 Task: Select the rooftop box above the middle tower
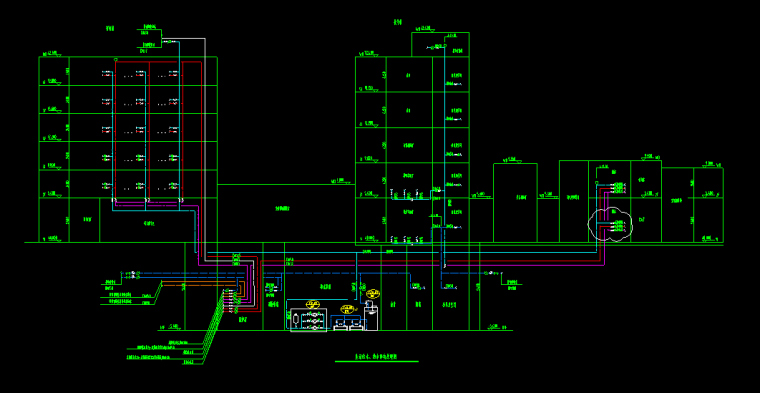click(440, 45)
